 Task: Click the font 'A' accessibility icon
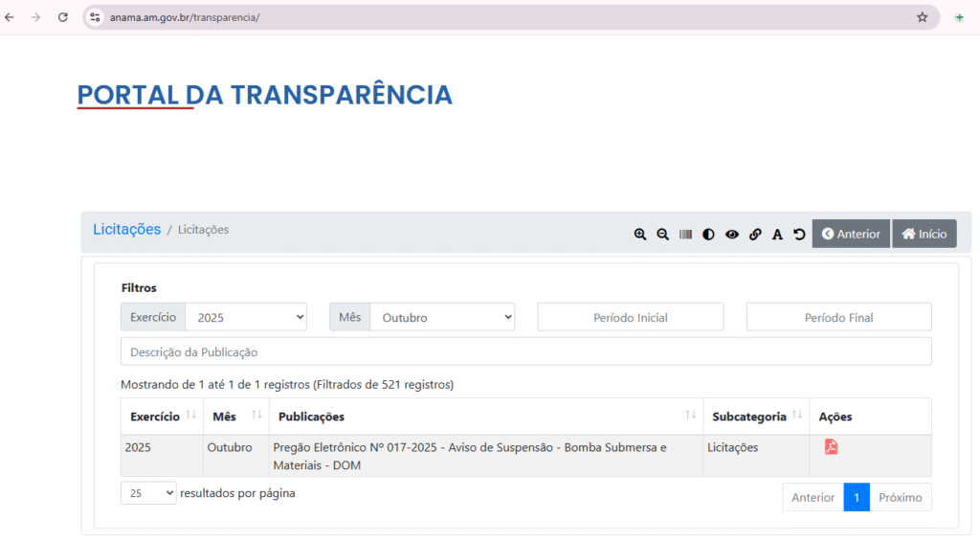click(777, 235)
